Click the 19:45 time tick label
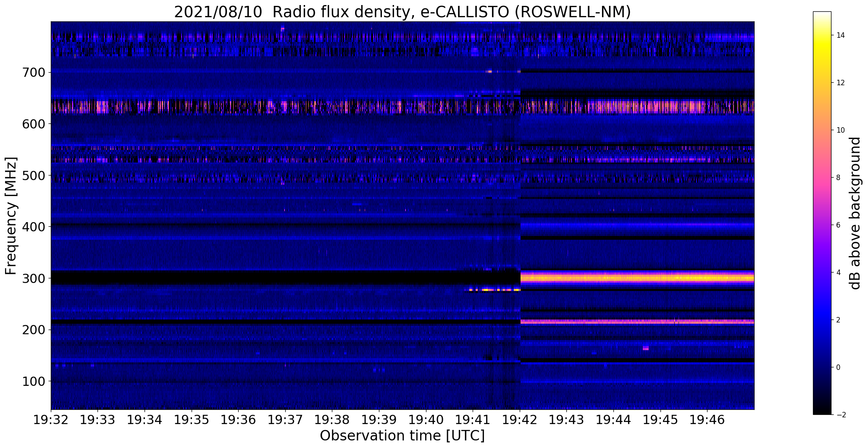This screenshot has height=448, width=868. [x=661, y=419]
